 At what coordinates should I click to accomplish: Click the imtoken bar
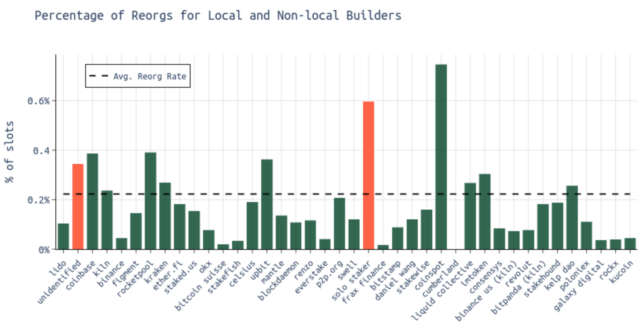pos(485,212)
